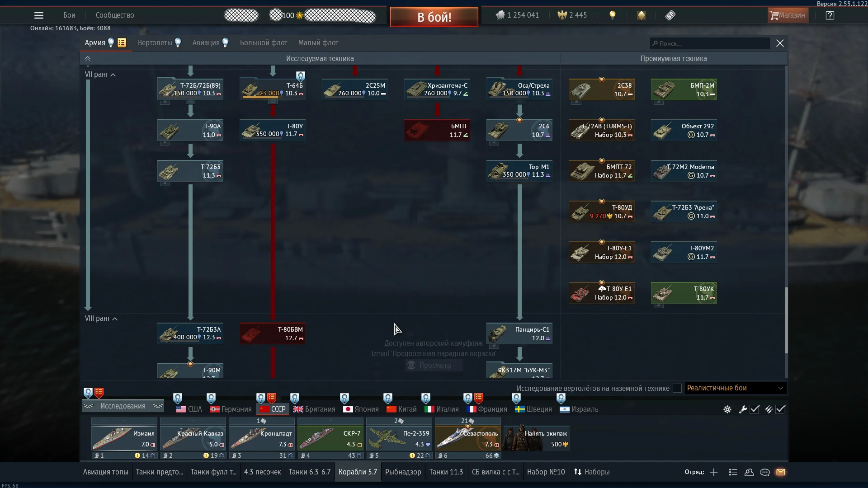Expand the Исследования panel toggle
868x488 pixels.
pos(123,406)
